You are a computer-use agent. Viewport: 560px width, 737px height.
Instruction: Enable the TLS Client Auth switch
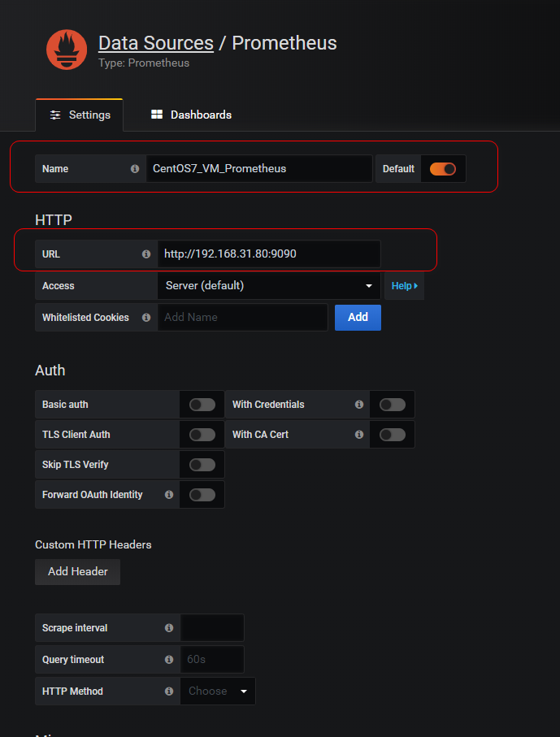(x=202, y=435)
